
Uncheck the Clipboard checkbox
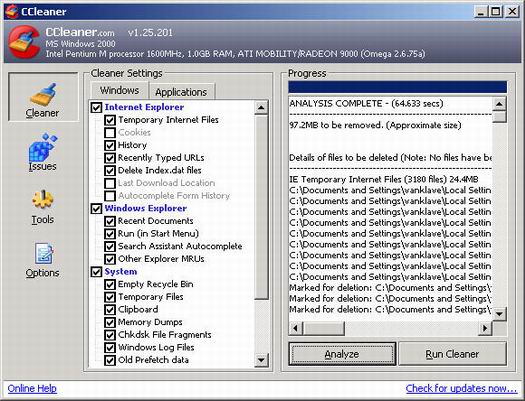[x=110, y=310]
